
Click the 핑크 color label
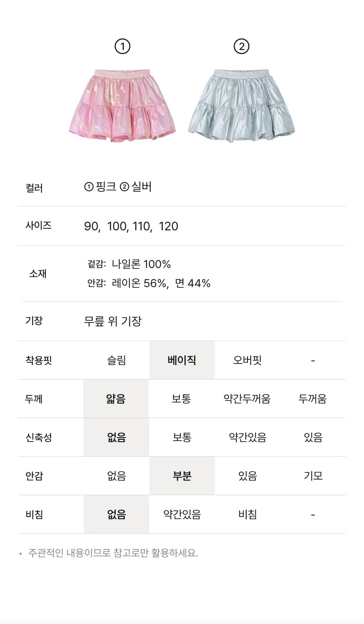tap(106, 187)
